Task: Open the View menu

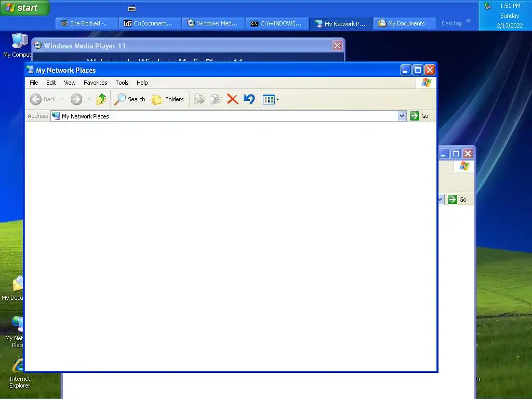Action: click(x=70, y=83)
